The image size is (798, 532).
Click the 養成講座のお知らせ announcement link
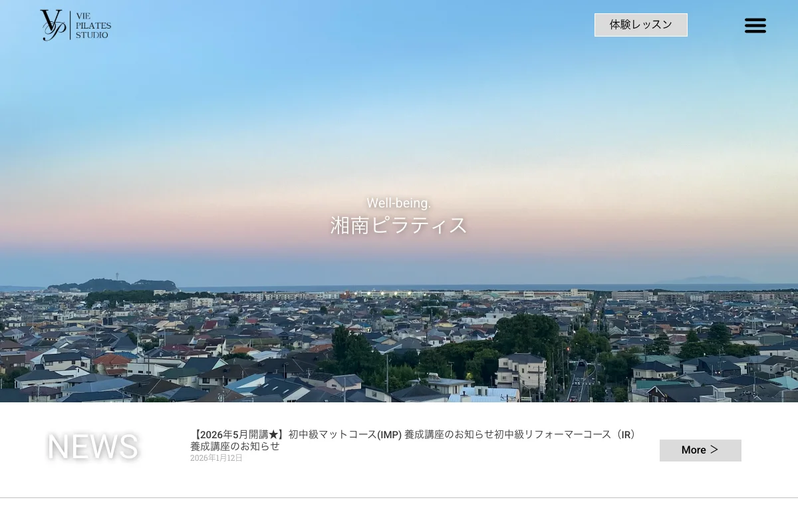pos(234,446)
